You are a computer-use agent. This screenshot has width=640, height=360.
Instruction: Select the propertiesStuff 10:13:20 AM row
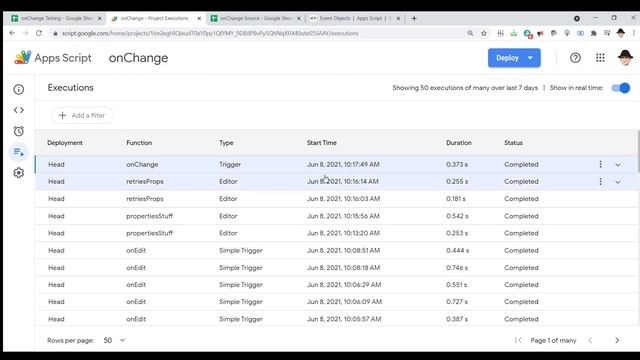[x=336, y=233]
